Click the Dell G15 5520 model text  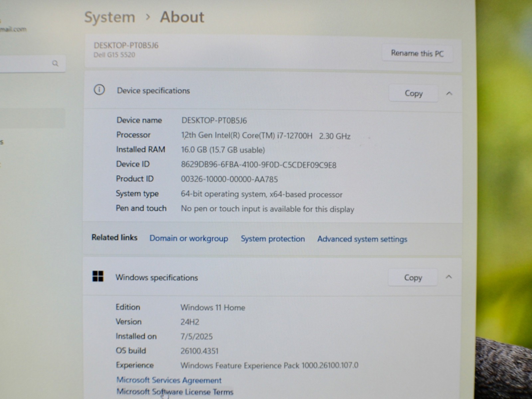click(114, 55)
